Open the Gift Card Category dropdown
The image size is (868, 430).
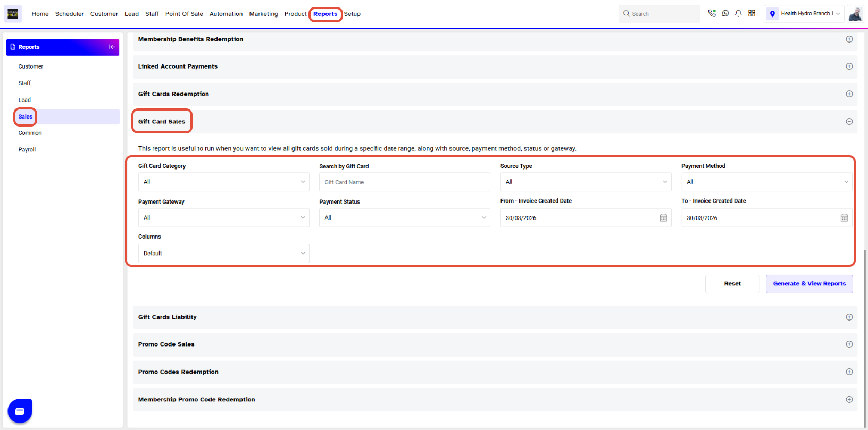point(224,182)
